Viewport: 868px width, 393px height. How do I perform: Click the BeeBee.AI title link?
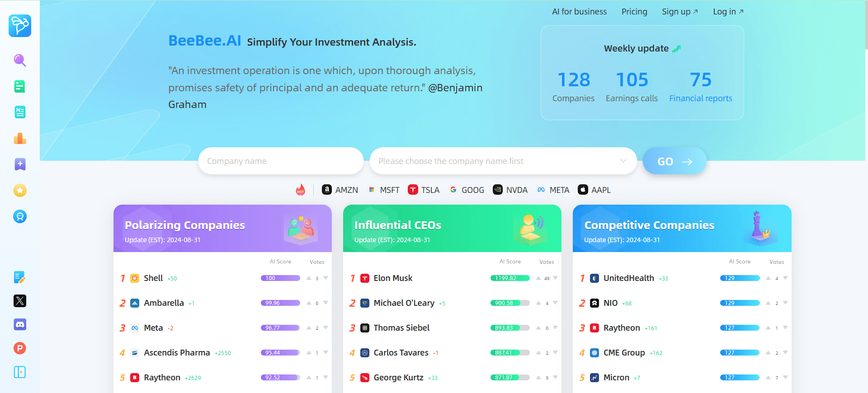[204, 41]
